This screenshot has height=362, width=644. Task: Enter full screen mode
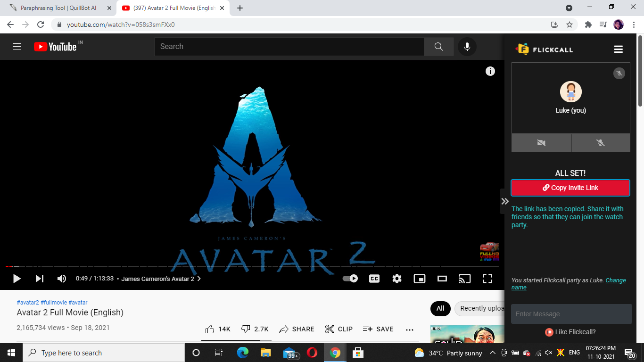pos(487,279)
